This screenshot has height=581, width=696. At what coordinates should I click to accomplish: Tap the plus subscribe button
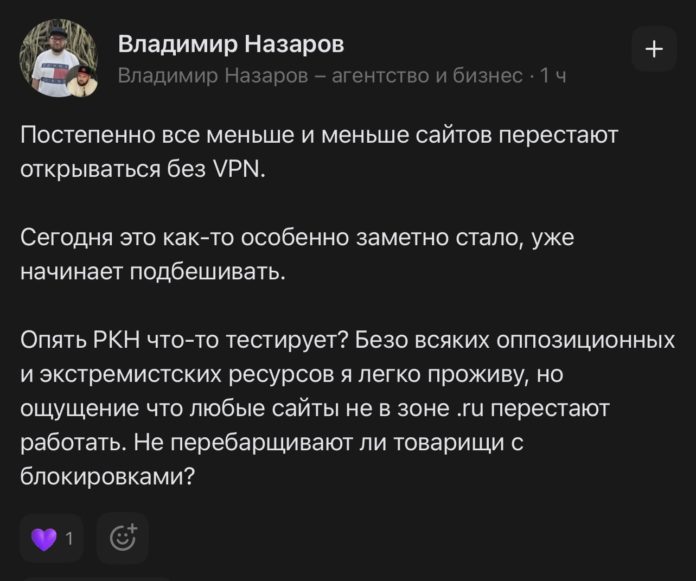pos(654,49)
